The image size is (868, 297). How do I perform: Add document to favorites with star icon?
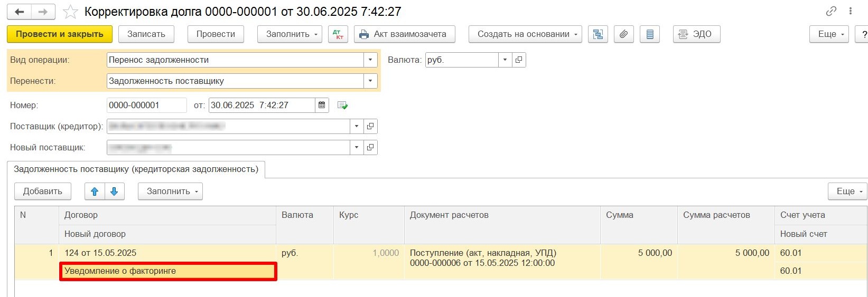[70, 12]
